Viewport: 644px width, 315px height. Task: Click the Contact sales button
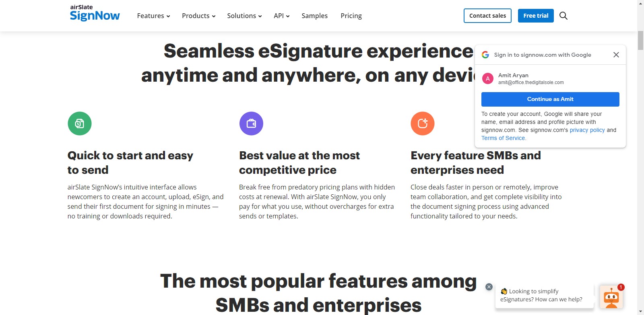487,16
